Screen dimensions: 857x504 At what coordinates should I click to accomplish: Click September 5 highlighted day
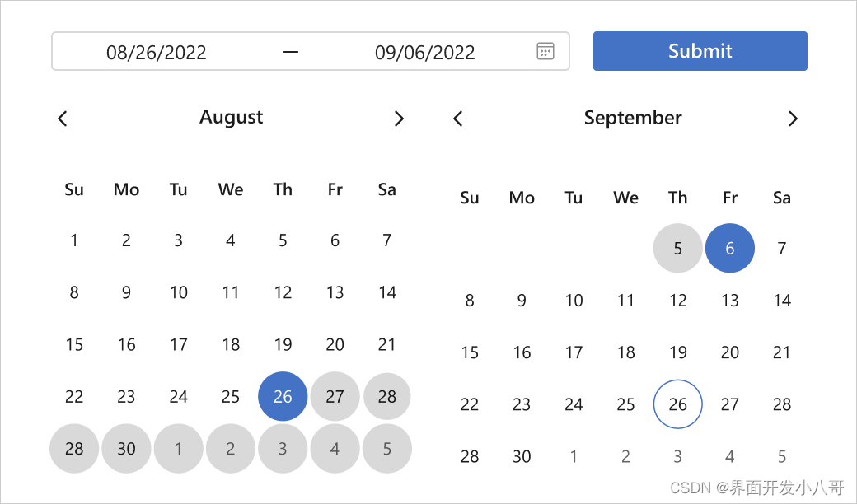point(677,249)
